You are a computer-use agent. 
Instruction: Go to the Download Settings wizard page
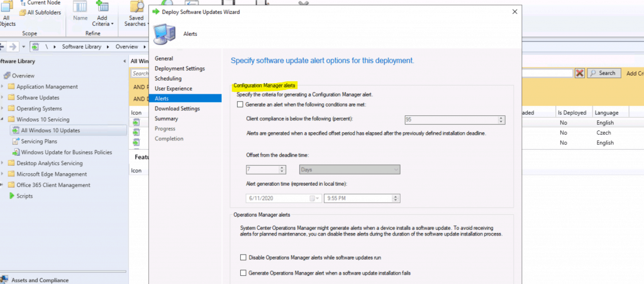tap(177, 108)
